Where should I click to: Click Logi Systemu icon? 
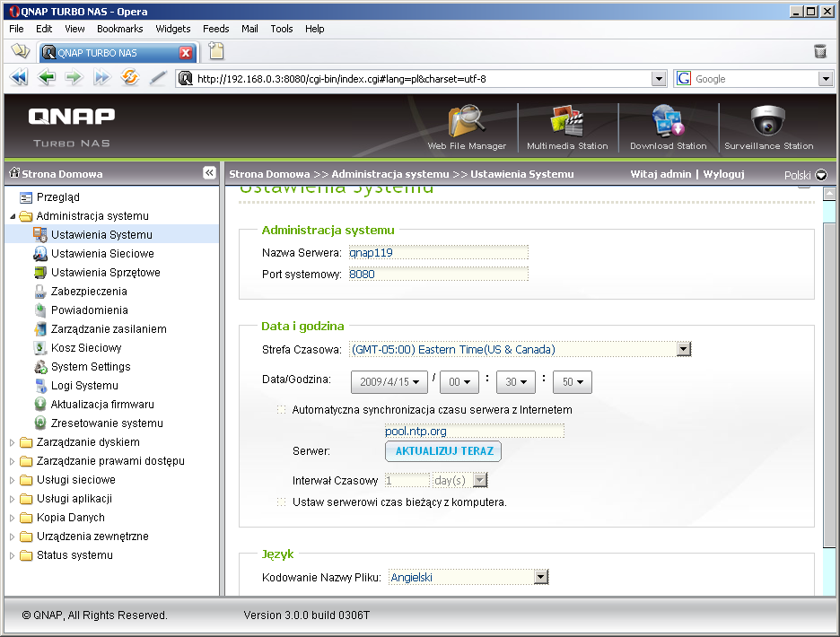40,385
